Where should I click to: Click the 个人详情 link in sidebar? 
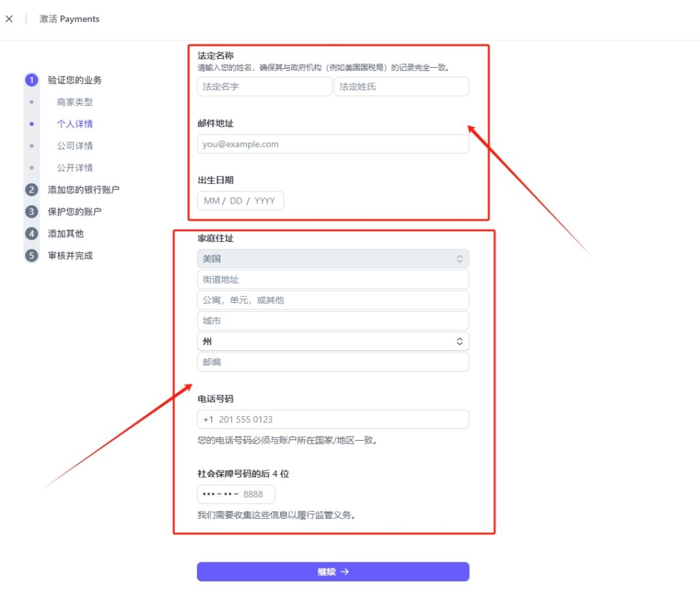coord(75,124)
